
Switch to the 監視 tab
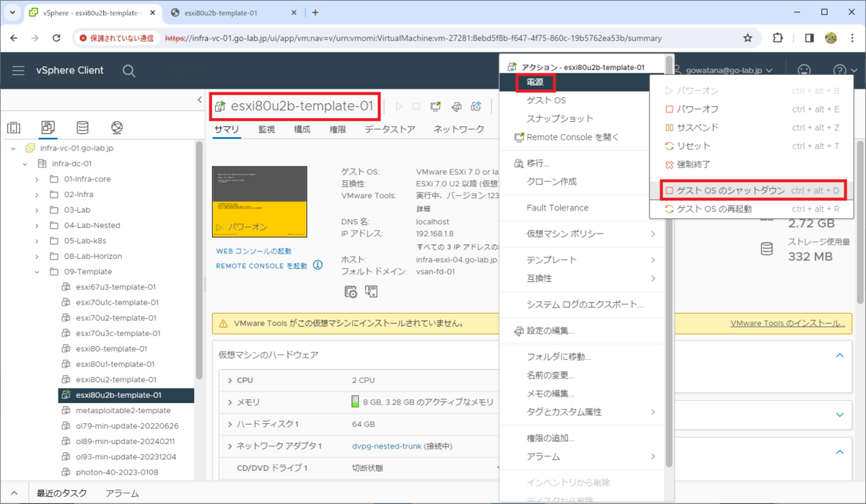click(x=266, y=129)
